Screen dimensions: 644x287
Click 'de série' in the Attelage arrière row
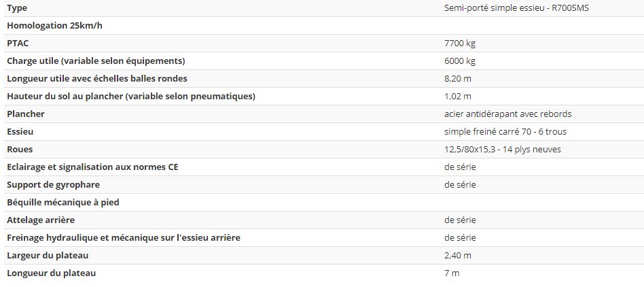pos(461,220)
